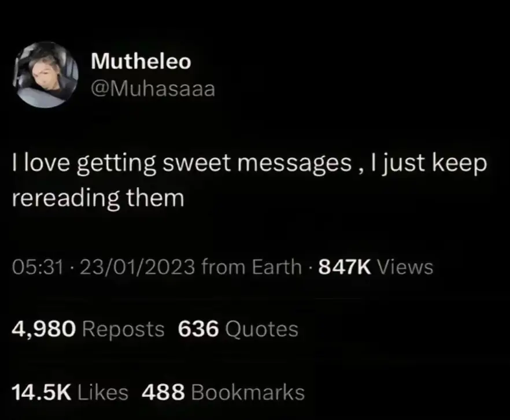Viewport: 510px width, 420px height.
Task: Select the 'I love getting sweet messages' line
Action: (249, 163)
